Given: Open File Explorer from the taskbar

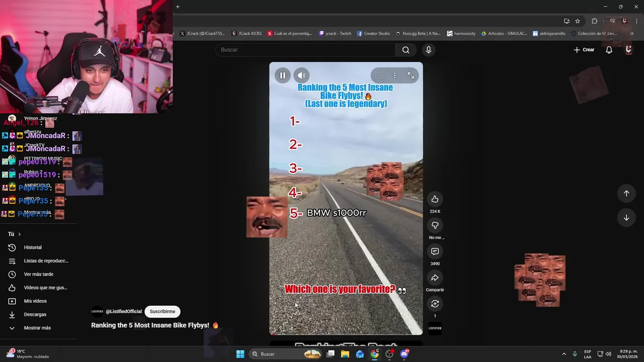Looking at the screenshot, I should point(345,354).
